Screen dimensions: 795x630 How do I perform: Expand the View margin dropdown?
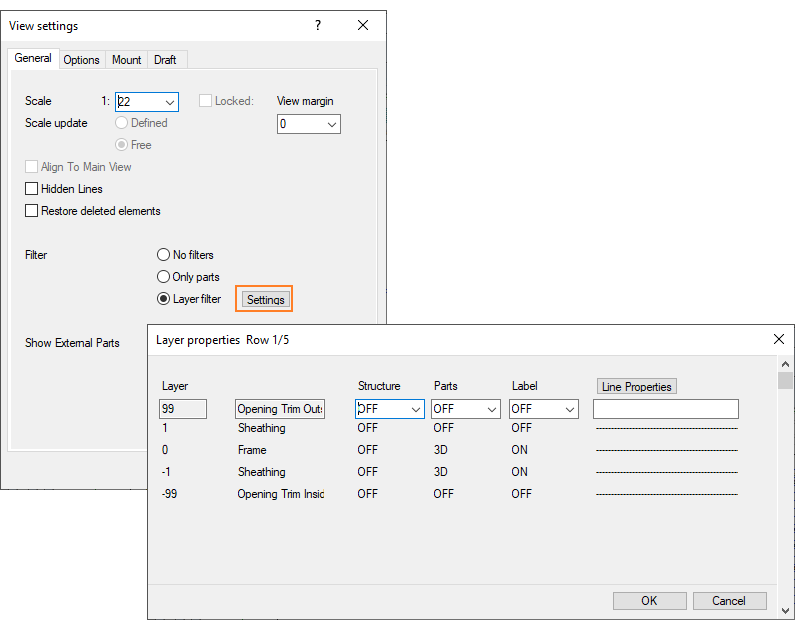click(x=331, y=124)
